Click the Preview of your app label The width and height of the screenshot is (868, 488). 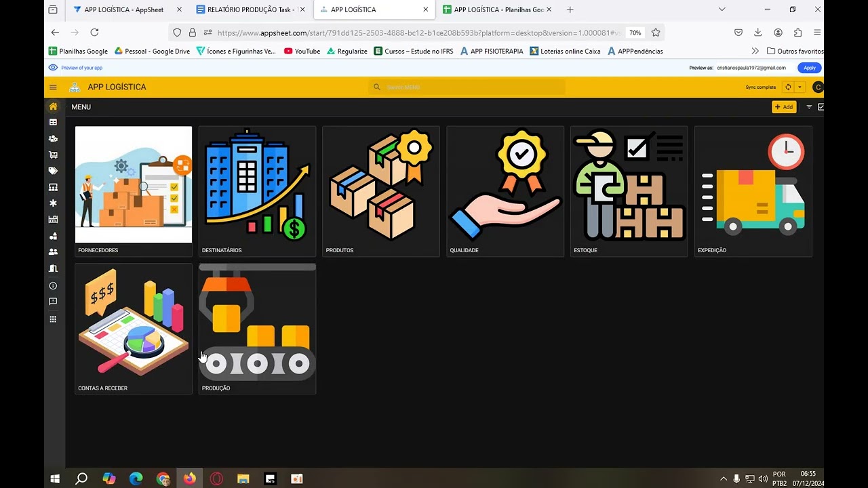pos(81,68)
